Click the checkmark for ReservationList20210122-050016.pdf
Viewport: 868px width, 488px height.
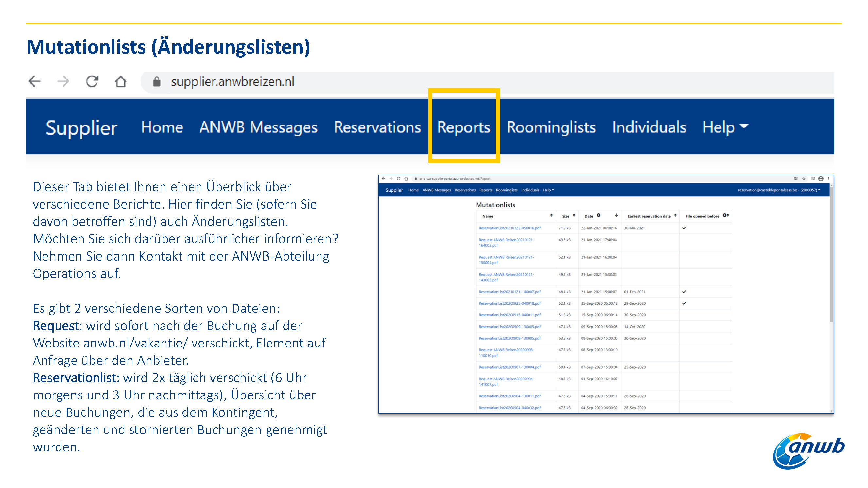684,228
